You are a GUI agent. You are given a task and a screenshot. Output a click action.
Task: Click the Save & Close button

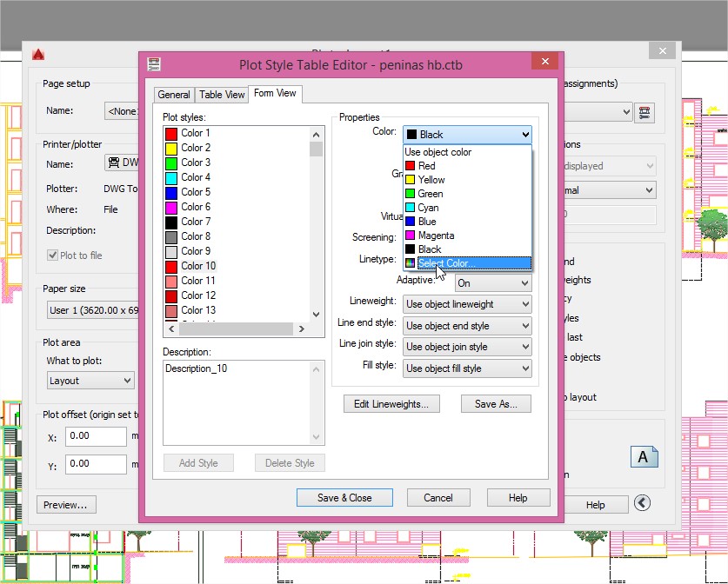tap(344, 498)
